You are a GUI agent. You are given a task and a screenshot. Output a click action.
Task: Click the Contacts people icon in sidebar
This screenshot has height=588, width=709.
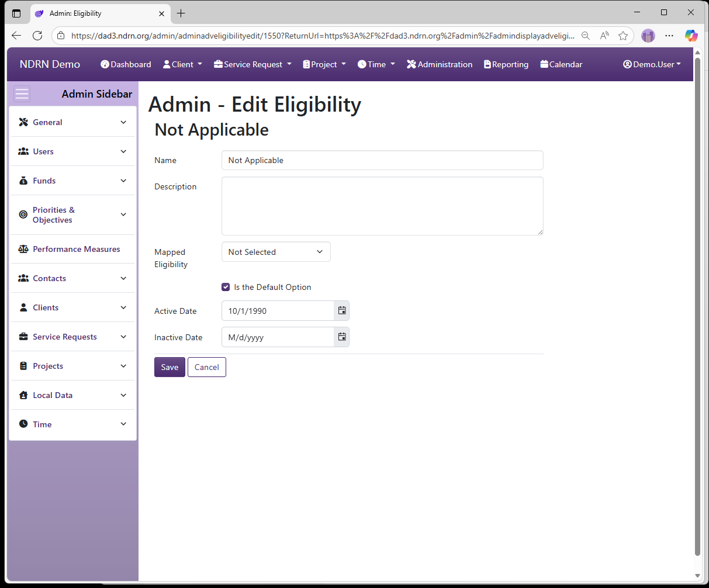pyautogui.click(x=23, y=278)
